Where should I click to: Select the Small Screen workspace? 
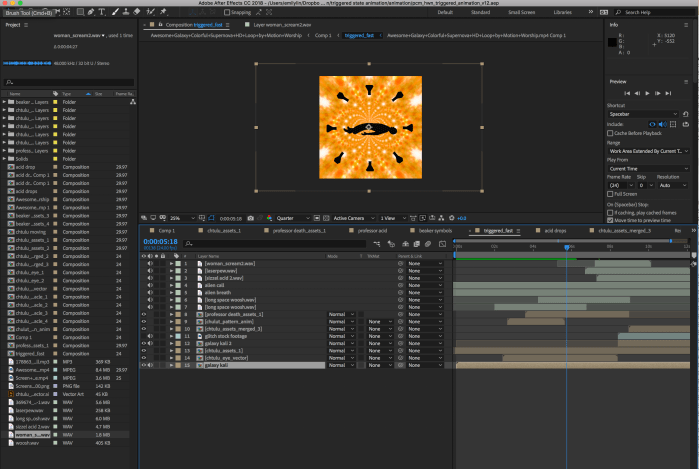(521, 12)
